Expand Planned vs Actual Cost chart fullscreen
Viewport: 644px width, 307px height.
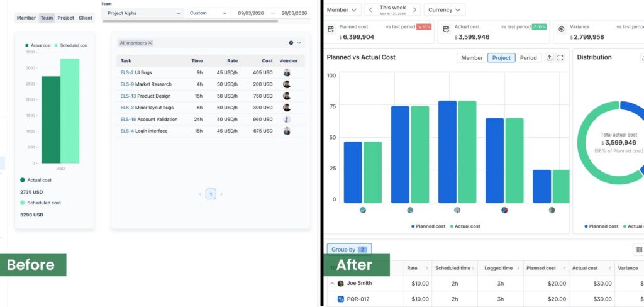click(x=560, y=58)
